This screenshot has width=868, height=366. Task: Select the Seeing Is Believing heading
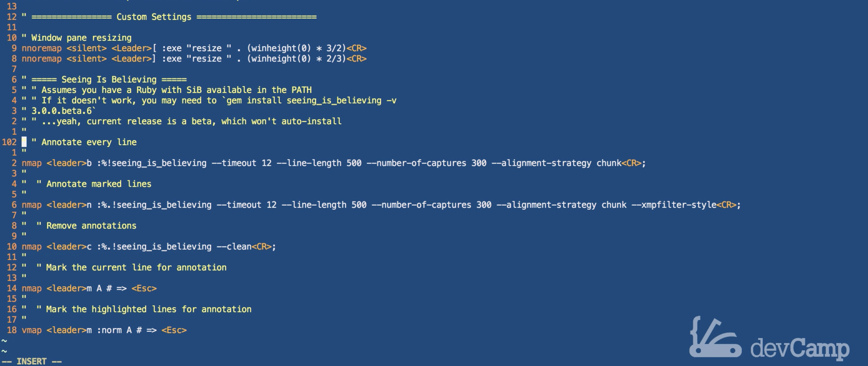(x=109, y=80)
